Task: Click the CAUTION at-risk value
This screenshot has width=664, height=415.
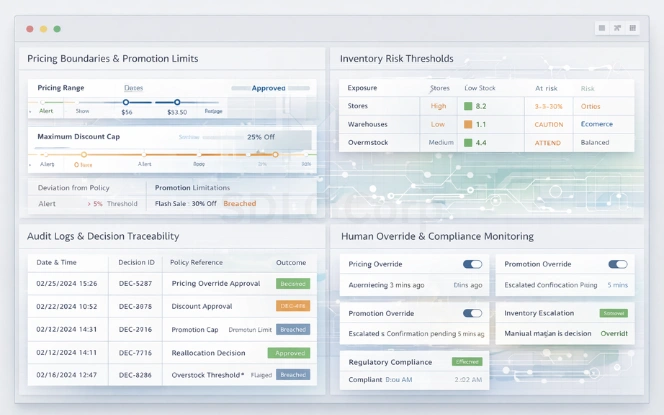Action: [x=549, y=124]
